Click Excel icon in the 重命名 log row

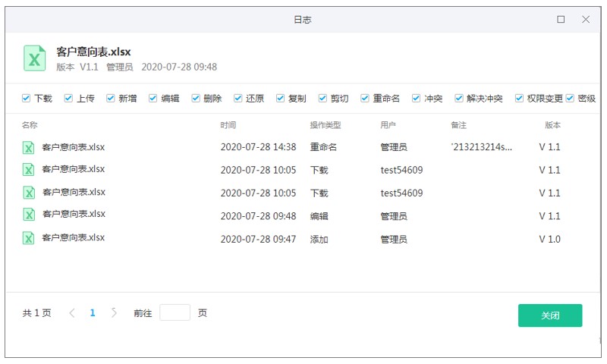tap(29, 147)
